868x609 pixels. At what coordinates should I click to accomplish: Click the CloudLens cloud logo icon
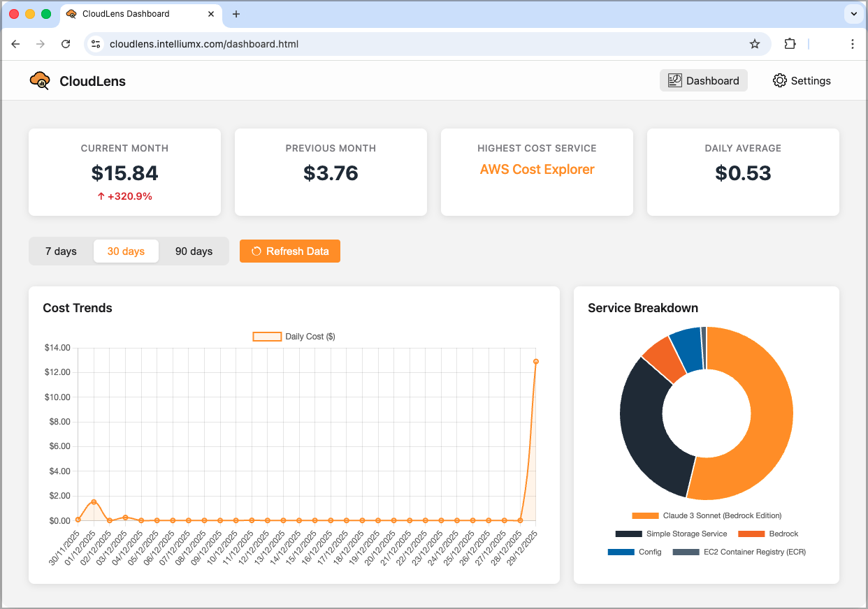(x=40, y=80)
